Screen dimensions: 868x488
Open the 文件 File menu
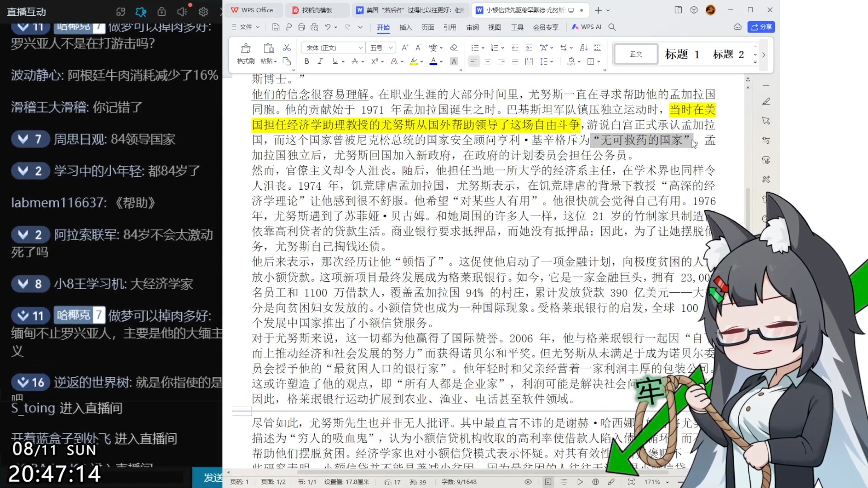coord(245,27)
